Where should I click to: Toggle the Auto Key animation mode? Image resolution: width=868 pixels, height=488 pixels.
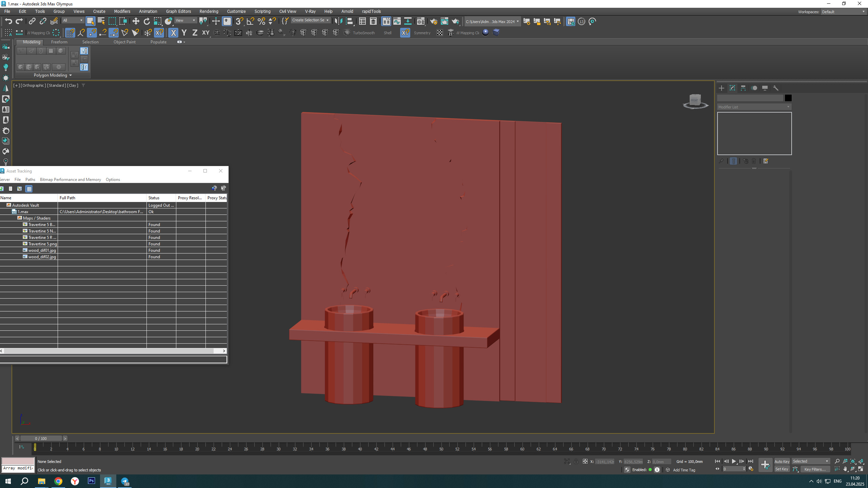pos(782,462)
